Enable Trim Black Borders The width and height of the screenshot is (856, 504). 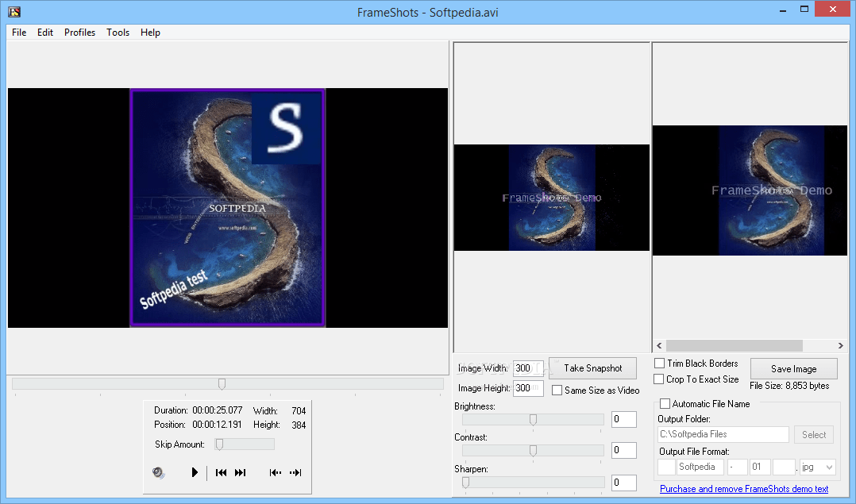(659, 364)
